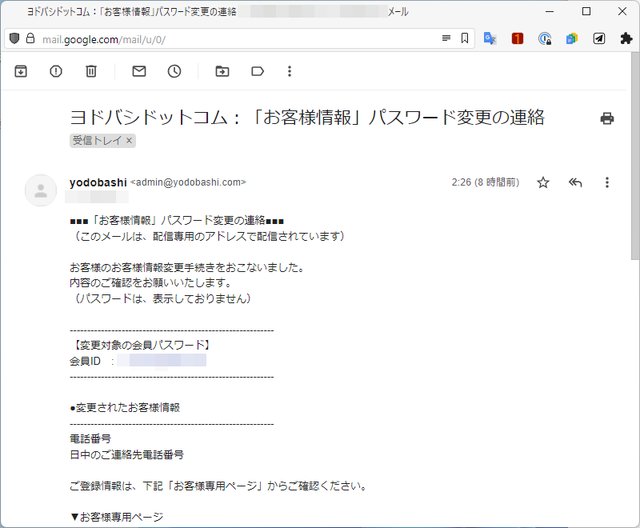Remove the 受信トレイ label via its x
The image size is (640, 528).
pos(129,140)
